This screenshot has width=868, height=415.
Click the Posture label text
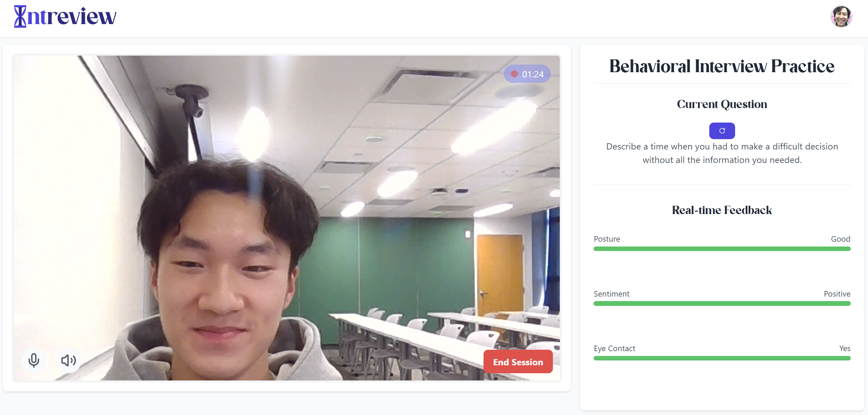tap(607, 239)
